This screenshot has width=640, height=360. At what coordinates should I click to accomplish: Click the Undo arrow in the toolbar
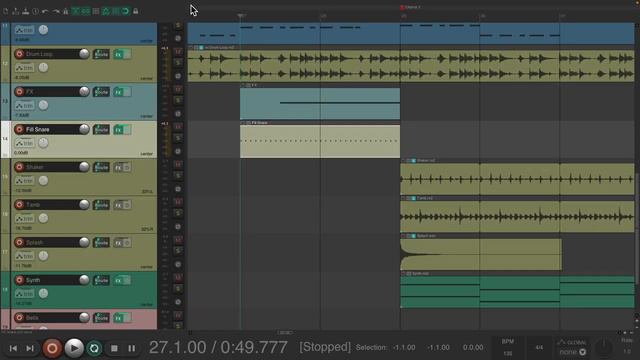coord(46,11)
